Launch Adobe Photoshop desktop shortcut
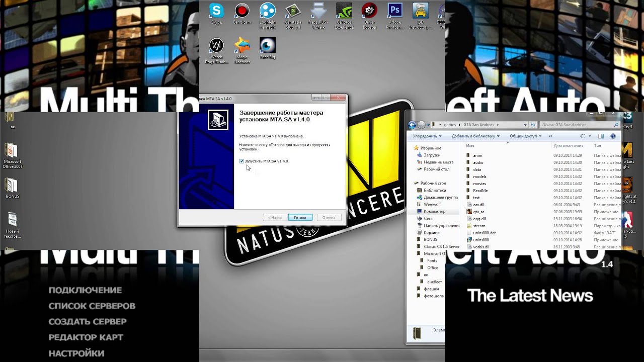Viewport: 644px width, 362px height. [395, 16]
